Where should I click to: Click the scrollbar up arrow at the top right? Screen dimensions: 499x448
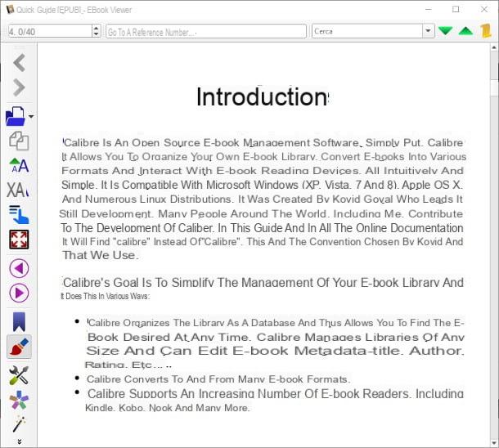[x=494, y=47]
